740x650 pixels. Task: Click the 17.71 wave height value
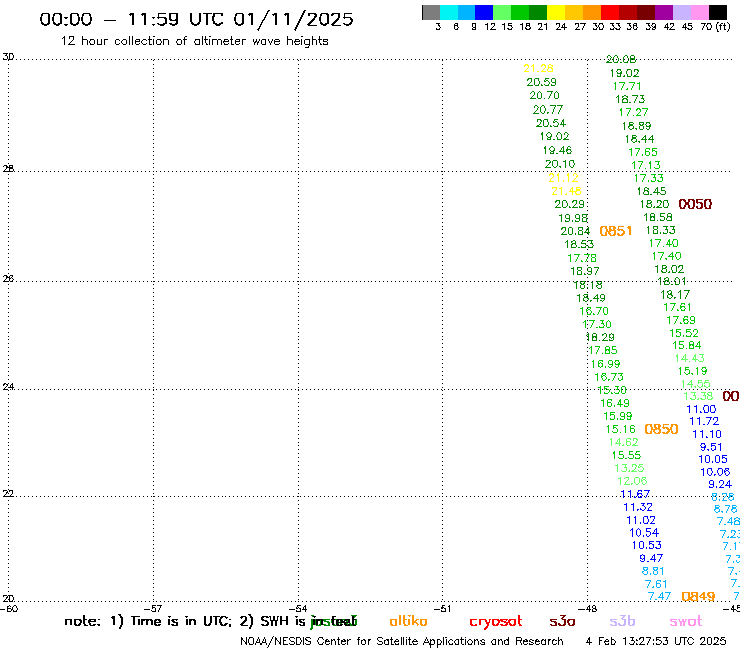[x=627, y=86]
